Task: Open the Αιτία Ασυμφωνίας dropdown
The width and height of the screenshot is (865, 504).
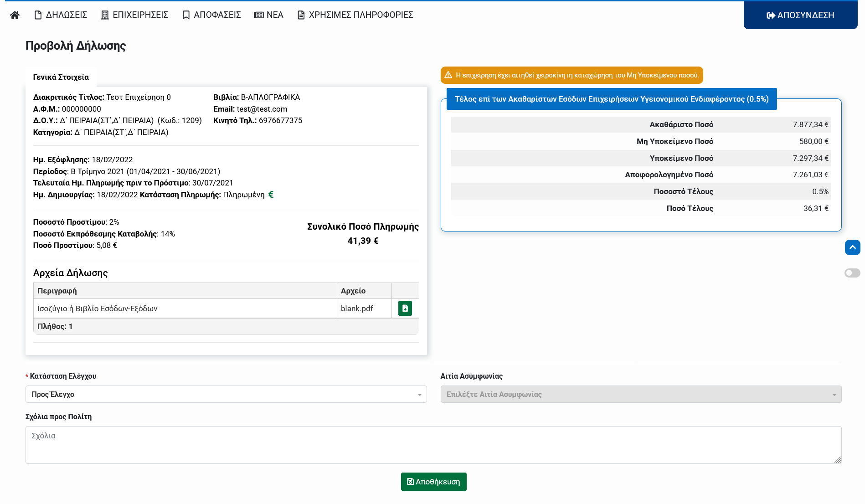Action: pos(641,394)
